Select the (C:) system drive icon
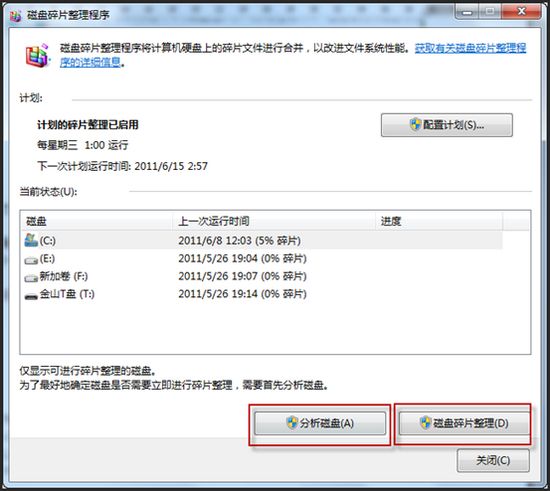550x491 pixels. [x=31, y=240]
